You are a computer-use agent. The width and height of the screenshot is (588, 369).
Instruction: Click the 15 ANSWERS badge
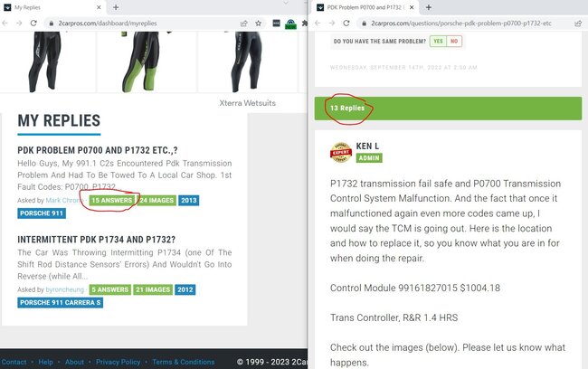pos(112,201)
